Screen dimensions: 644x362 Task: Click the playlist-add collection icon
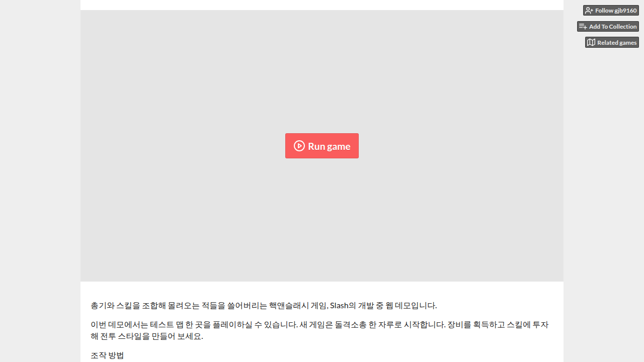(x=583, y=26)
